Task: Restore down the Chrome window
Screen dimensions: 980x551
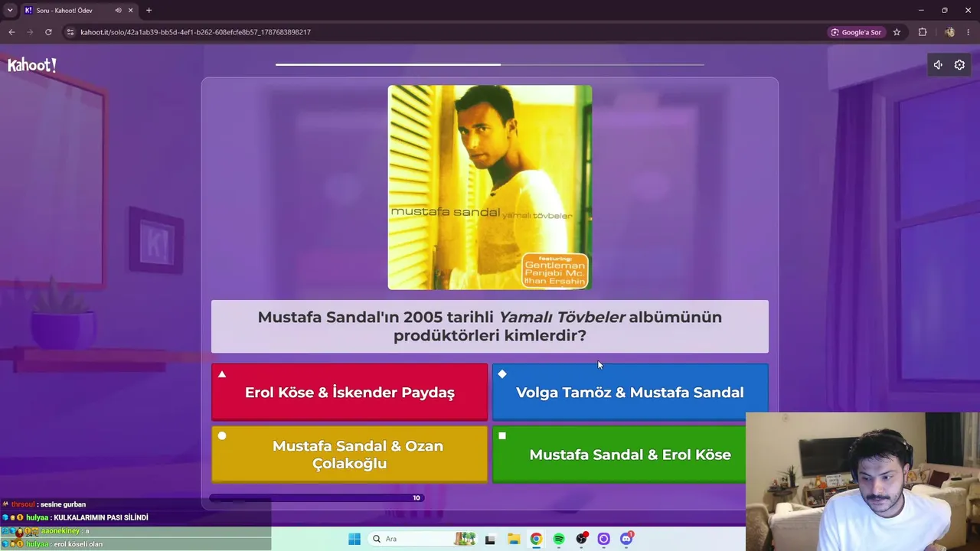Action: click(945, 10)
